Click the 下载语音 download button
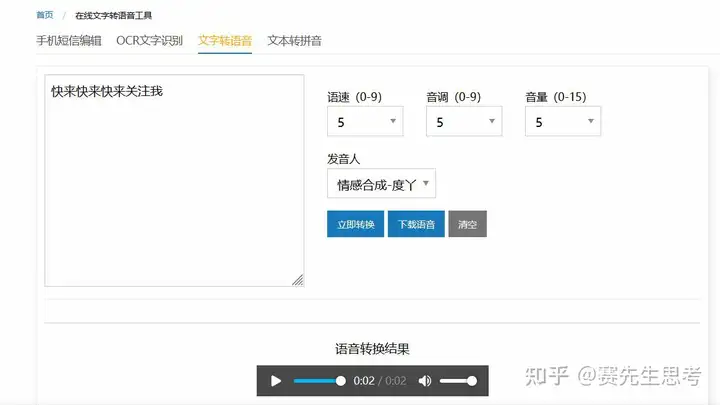 [416, 224]
